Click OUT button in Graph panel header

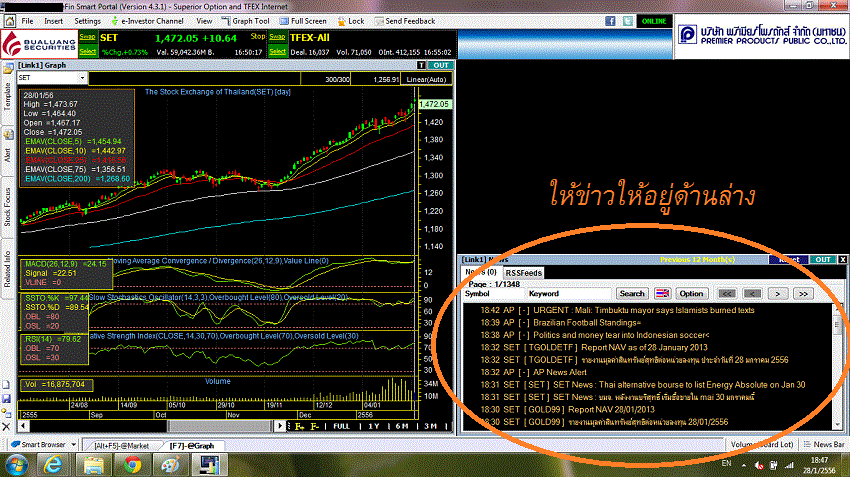(x=441, y=65)
